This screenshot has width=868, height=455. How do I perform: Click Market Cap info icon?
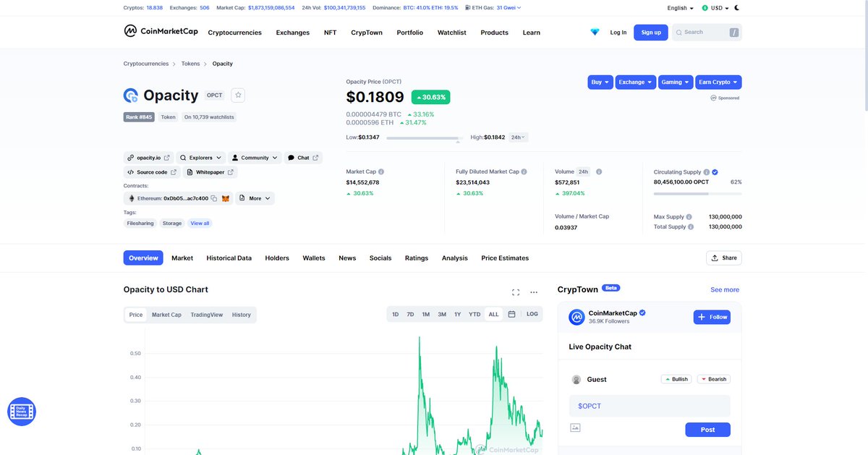[x=381, y=172]
